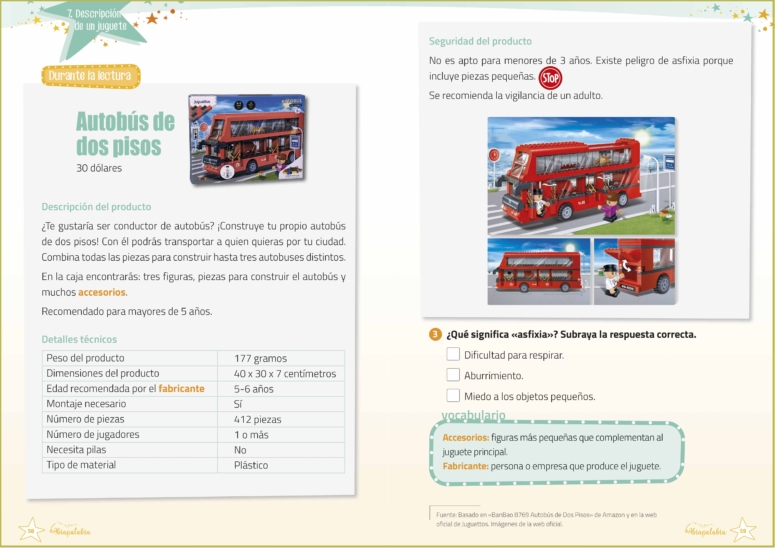This screenshot has height=548, width=775.
Task: Click the orange question number 3 badge
Action: [x=434, y=335]
